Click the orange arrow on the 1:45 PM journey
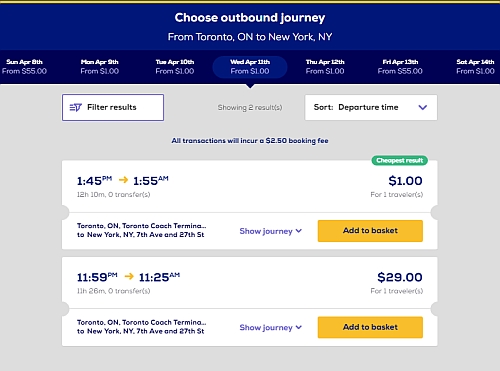The height and width of the screenshot is (371, 500). [123, 180]
